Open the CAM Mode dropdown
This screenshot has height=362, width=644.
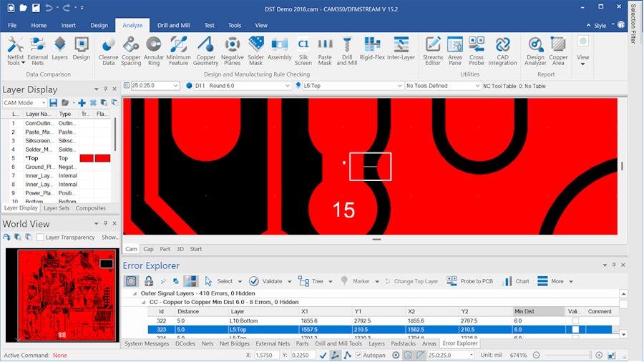coord(24,102)
